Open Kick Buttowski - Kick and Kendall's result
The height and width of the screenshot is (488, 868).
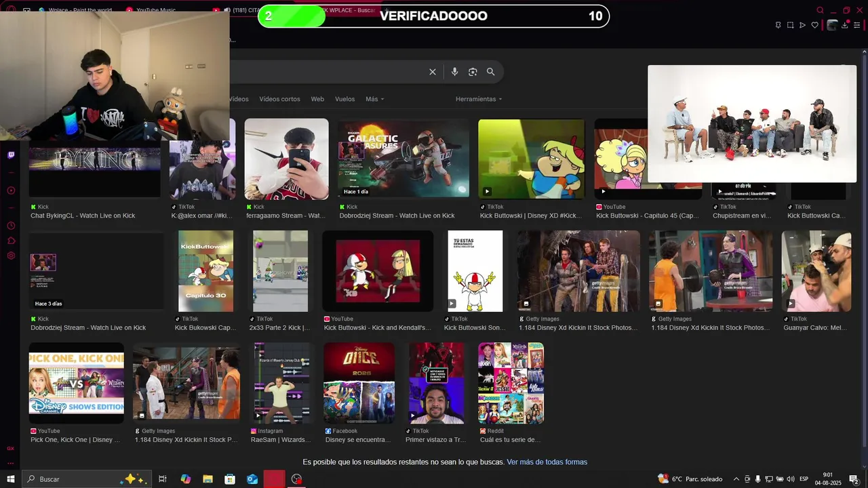(377, 327)
